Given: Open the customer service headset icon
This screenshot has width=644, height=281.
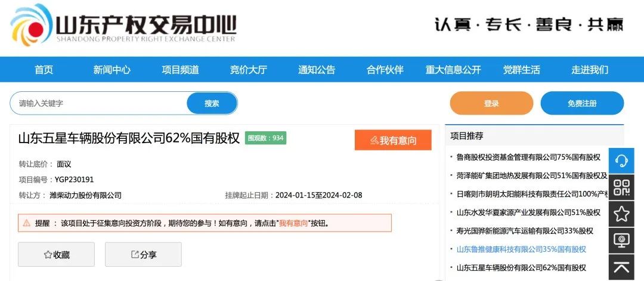Looking at the screenshot, I should pyautogui.click(x=621, y=161).
